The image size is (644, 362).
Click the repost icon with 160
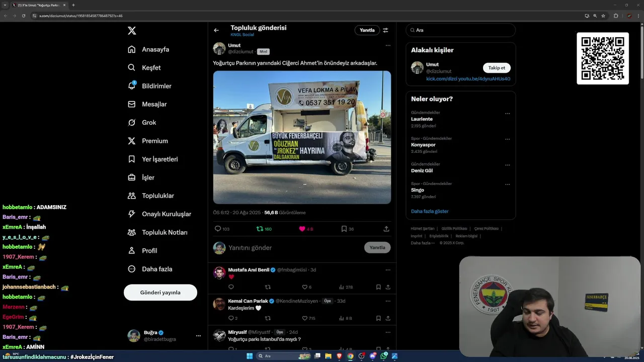pos(260,229)
